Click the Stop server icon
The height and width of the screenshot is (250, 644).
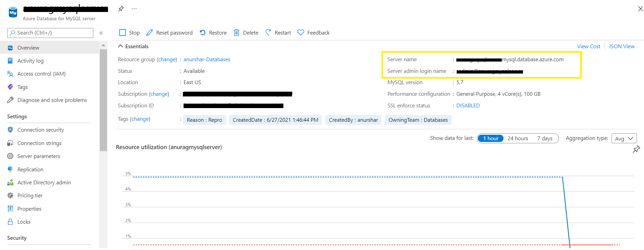click(x=122, y=32)
